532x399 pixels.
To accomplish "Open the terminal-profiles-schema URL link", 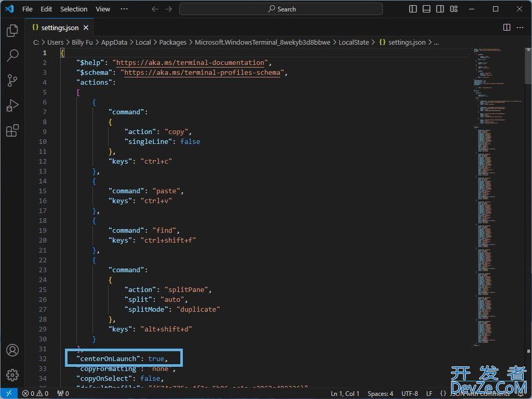I will [202, 73].
